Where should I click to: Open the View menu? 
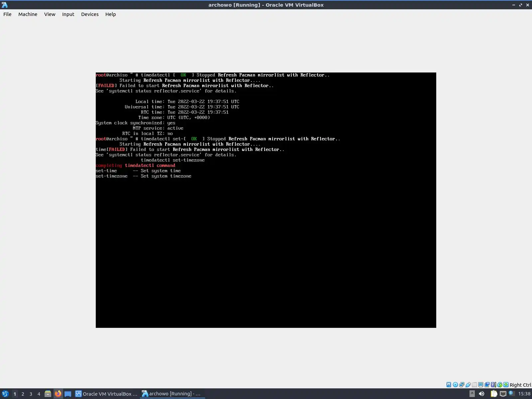50,14
